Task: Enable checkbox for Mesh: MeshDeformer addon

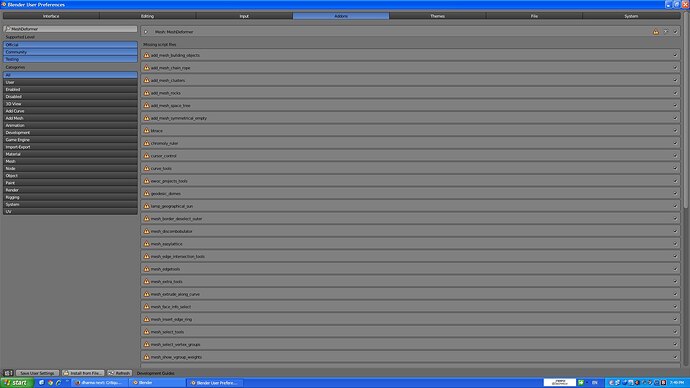Action: [x=675, y=32]
